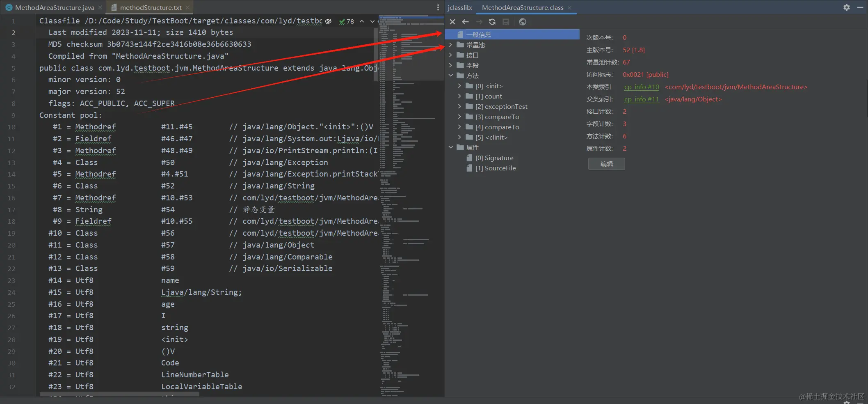Image resolution: width=868 pixels, height=404 pixels.
Task: Click line number 16 in the gutter
Action: [11, 198]
